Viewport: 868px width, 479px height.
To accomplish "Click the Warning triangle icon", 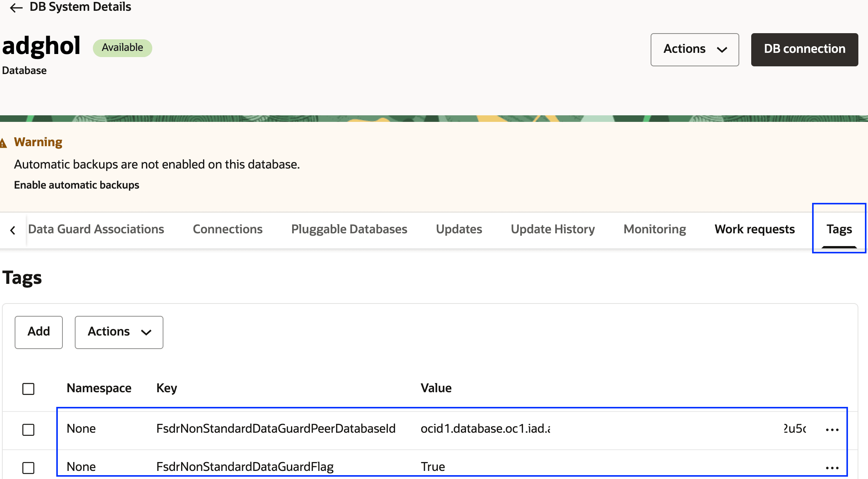I will click(3, 143).
